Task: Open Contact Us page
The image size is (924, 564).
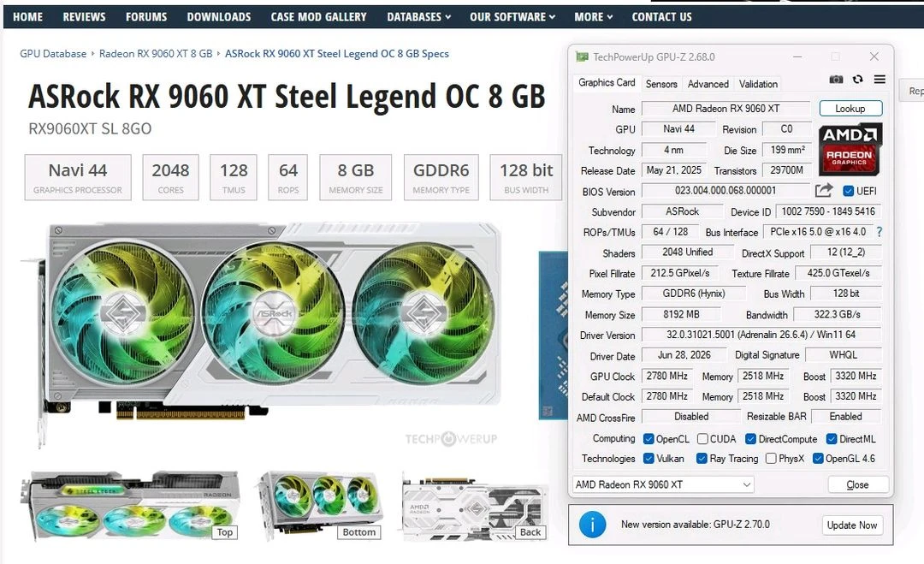Action: (661, 17)
